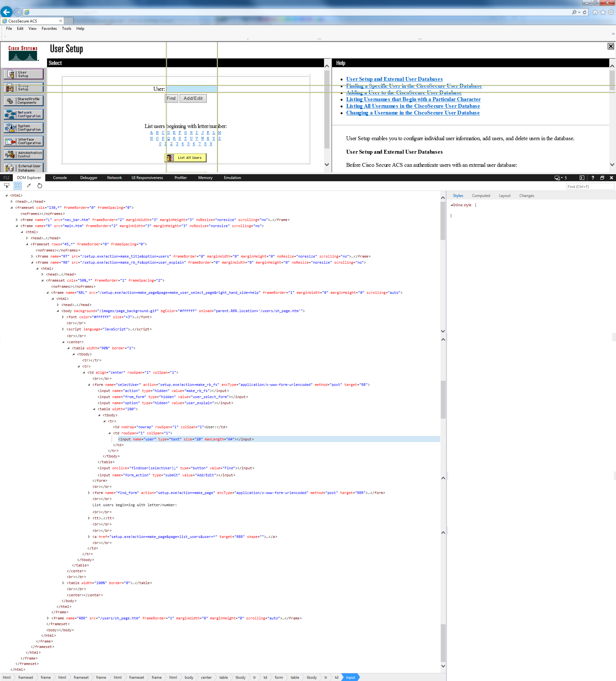
Task: Open the console toggle icon in F12 toolbar
Action: 582,178
